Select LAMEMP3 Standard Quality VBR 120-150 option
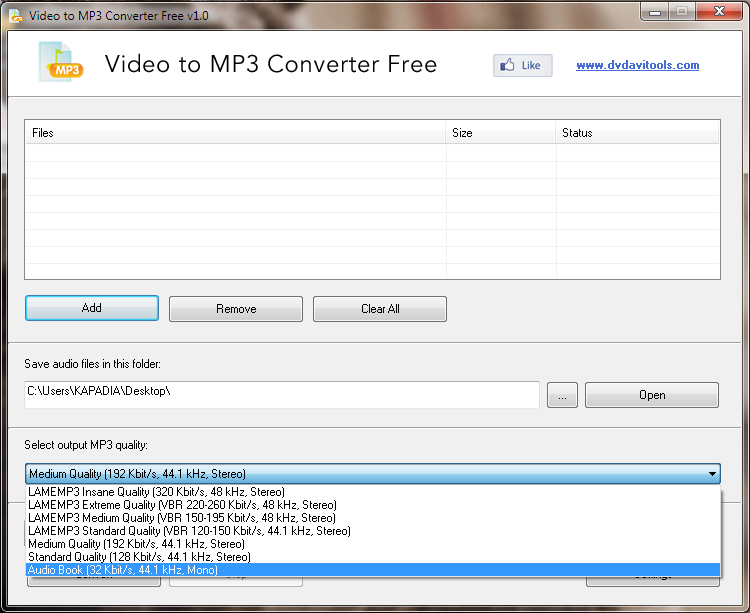 (x=373, y=531)
